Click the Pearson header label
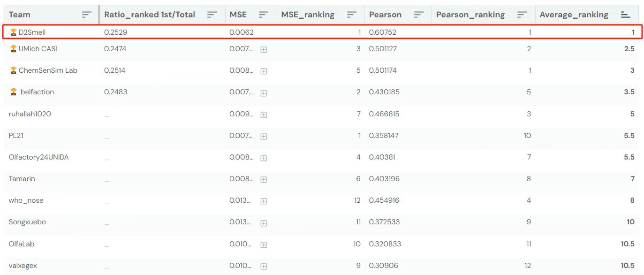Screen dimensions: 644x275 click(385, 15)
